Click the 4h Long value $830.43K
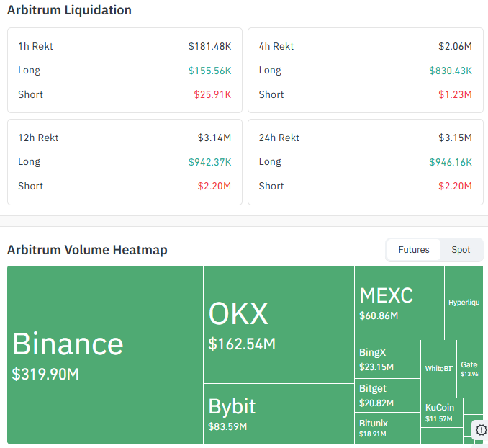This screenshot has height=448, width=488. 451,71
